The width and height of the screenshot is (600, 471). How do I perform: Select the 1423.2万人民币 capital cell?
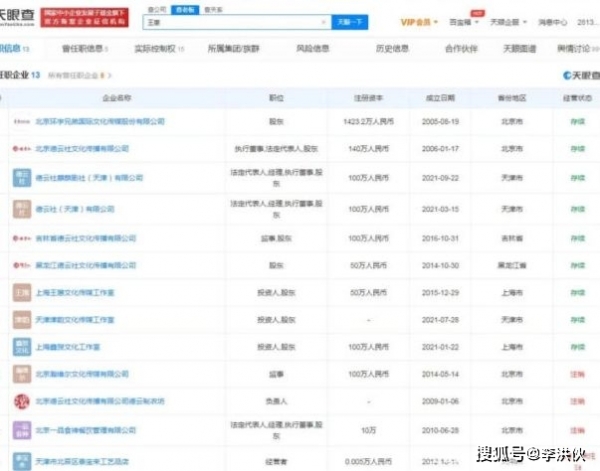click(x=368, y=122)
